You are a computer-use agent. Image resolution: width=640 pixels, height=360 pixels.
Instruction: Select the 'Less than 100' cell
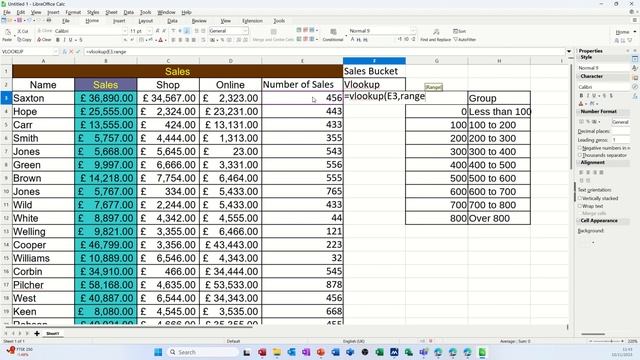pyautogui.click(x=499, y=111)
